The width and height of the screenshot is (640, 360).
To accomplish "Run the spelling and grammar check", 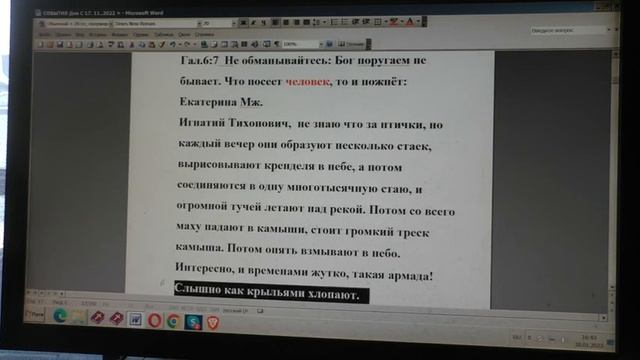I will click(110, 44).
